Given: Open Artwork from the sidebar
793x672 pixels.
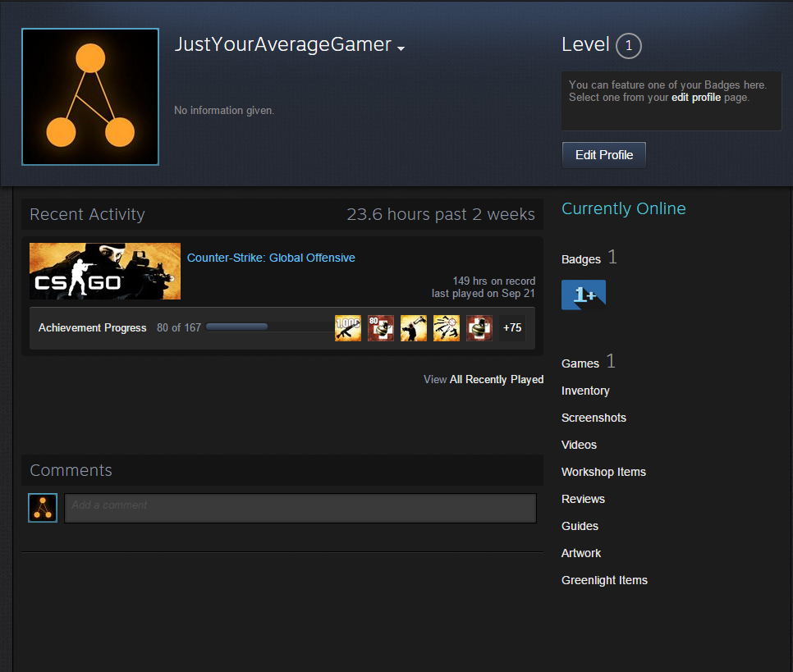Looking at the screenshot, I should tap(581, 553).
